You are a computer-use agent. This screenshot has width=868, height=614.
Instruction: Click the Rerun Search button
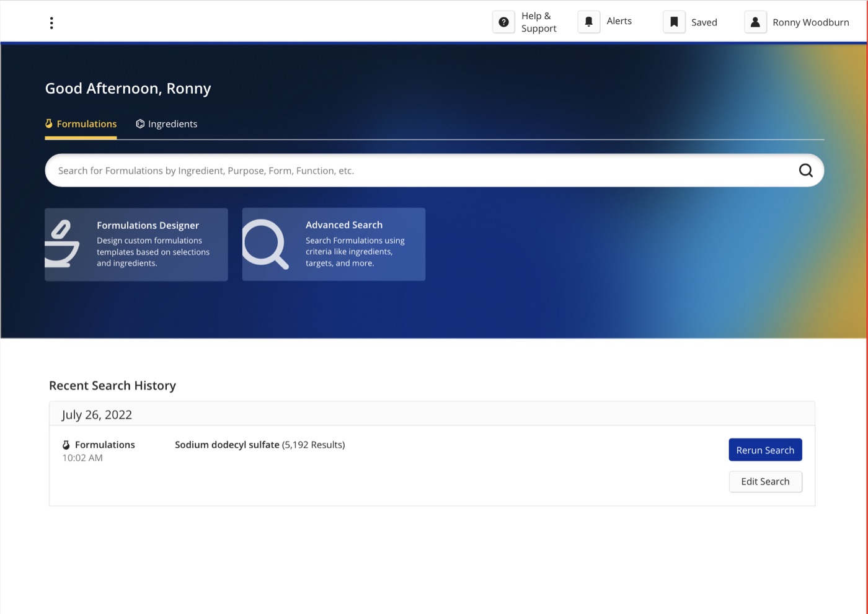765,450
